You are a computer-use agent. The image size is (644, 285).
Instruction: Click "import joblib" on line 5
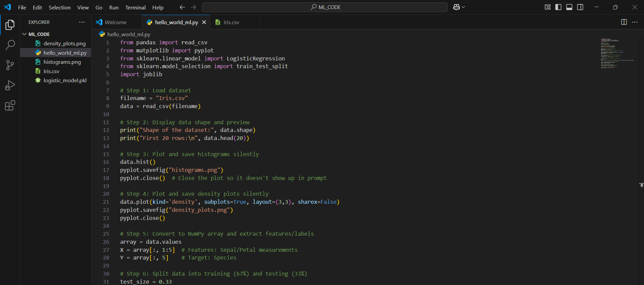(141, 74)
